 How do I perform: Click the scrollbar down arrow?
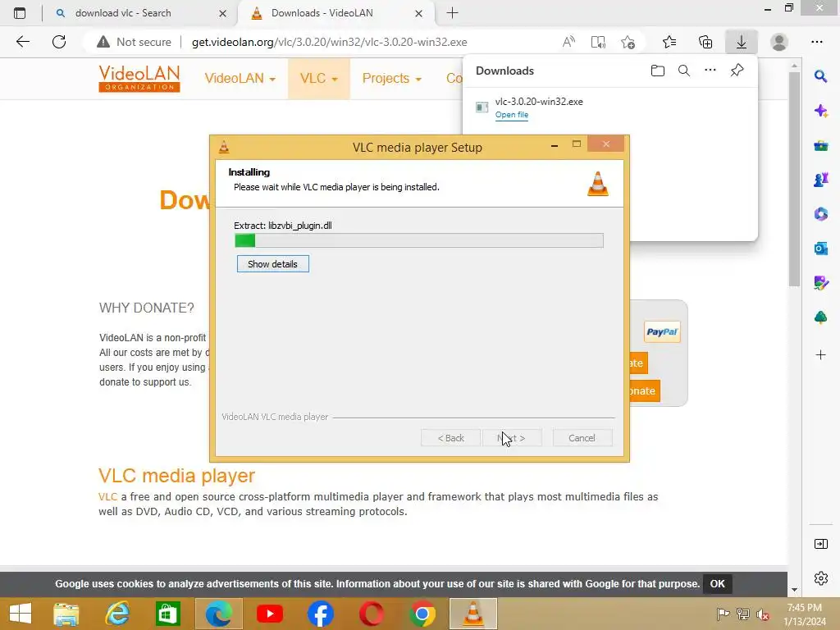point(794,590)
